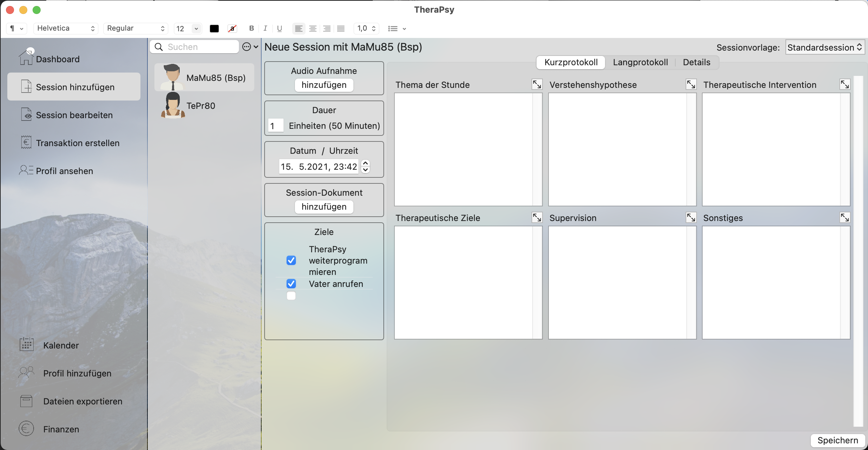Center align text icon
Screen dimensions: 868x450
313,28
